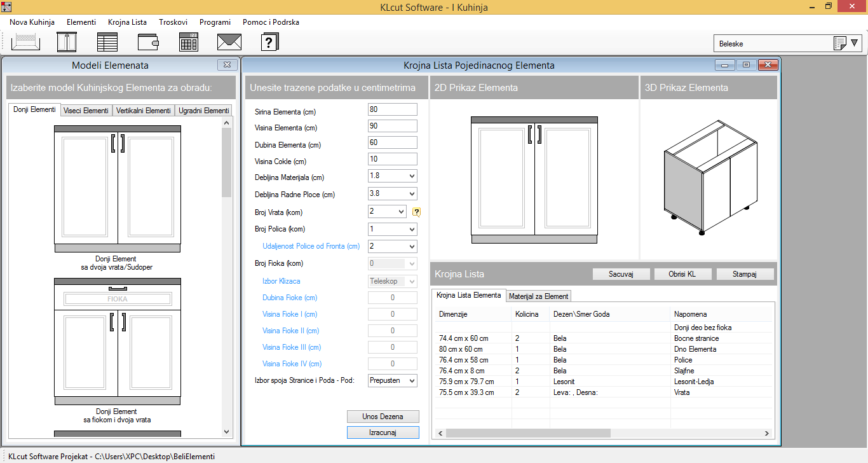
Task: Open the Krojna Lista menu
Action: click(127, 22)
